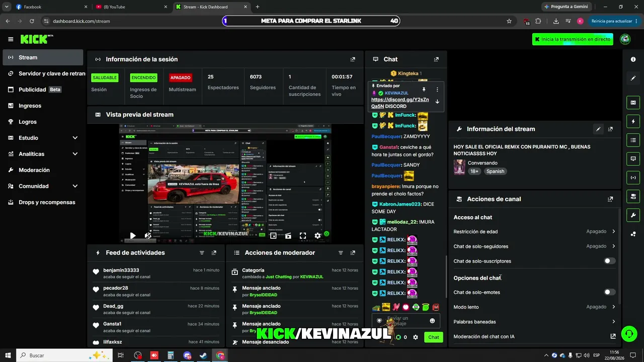The height and width of the screenshot is (362, 644).
Task: Focus the chat message input field
Action: [406, 321]
